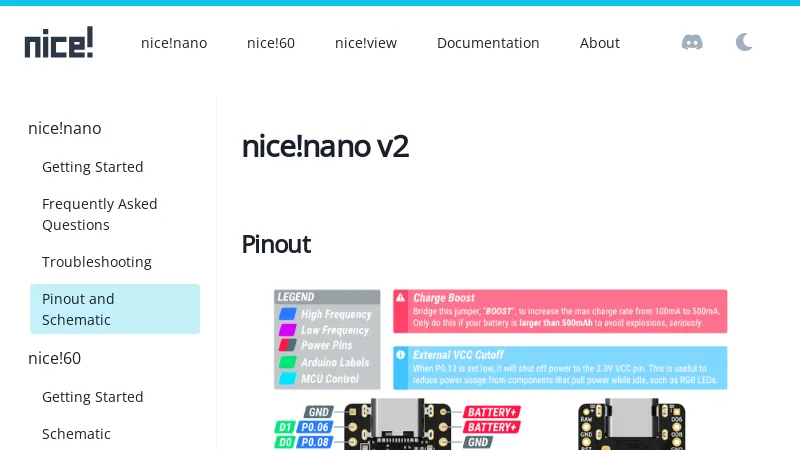Click the red BATTERY+ pin label on pinout
The width and height of the screenshot is (800, 450).
(x=492, y=412)
